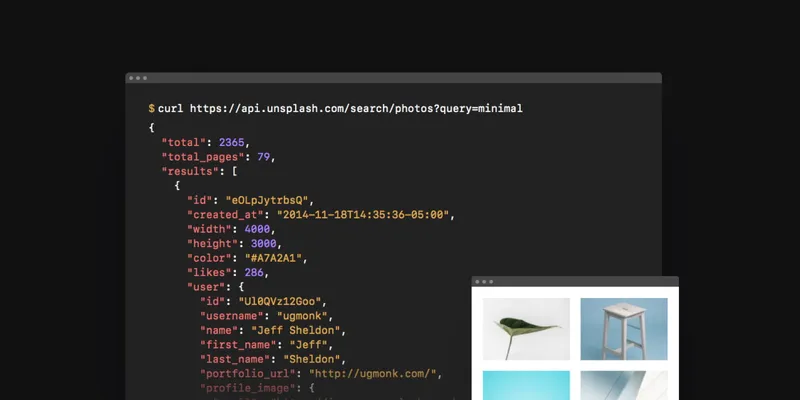The height and width of the screenshot is (400, 800).
Task: Click the "total_pages" value 79
Action: tap(265, 157)
